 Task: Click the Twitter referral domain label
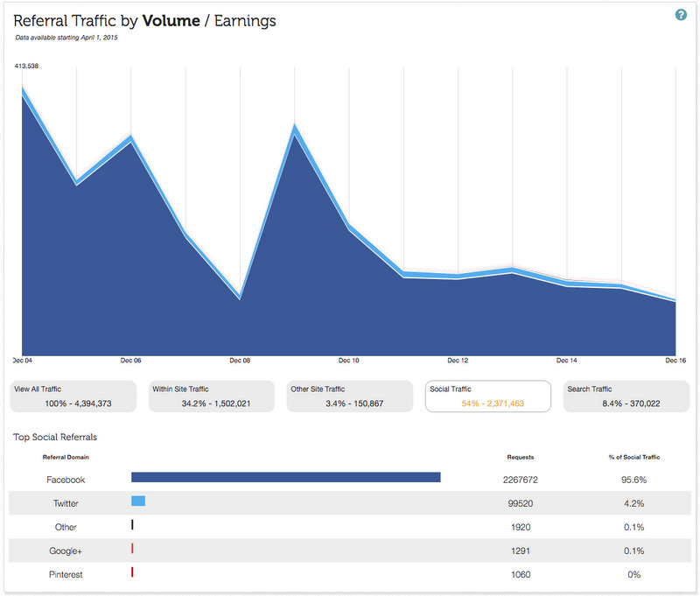(x=66, y=503)
